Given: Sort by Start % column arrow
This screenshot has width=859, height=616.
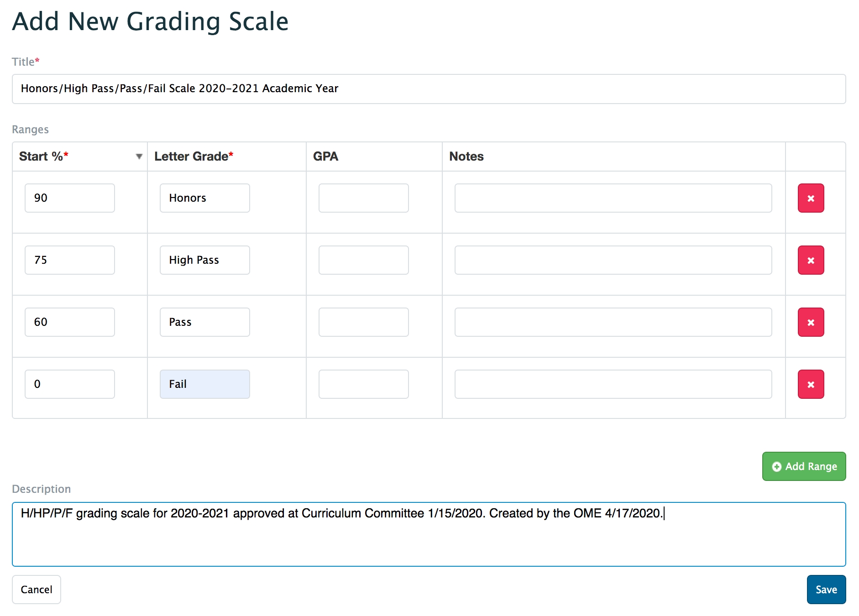Looking at the screenshot, I should click(x=139, y=157).
